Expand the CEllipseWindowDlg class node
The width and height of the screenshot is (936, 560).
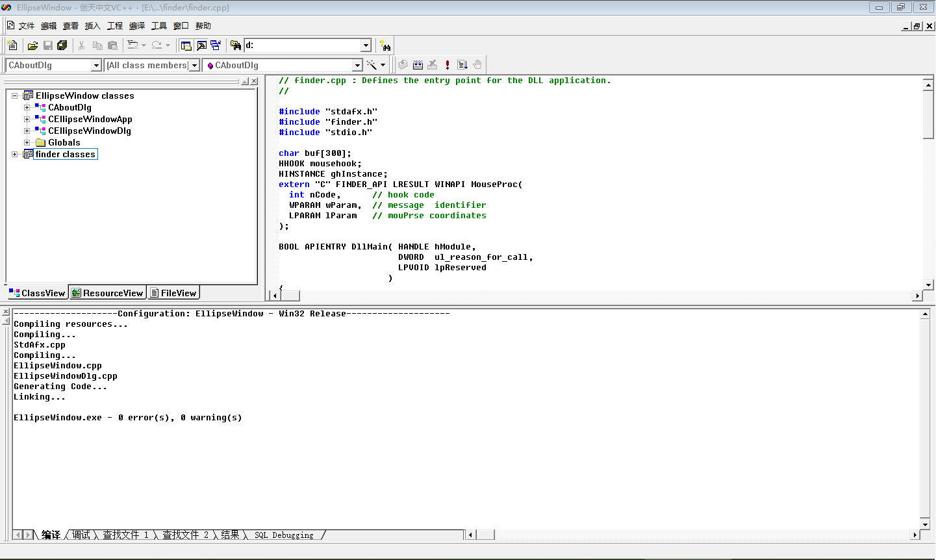(x=27, y=131)
